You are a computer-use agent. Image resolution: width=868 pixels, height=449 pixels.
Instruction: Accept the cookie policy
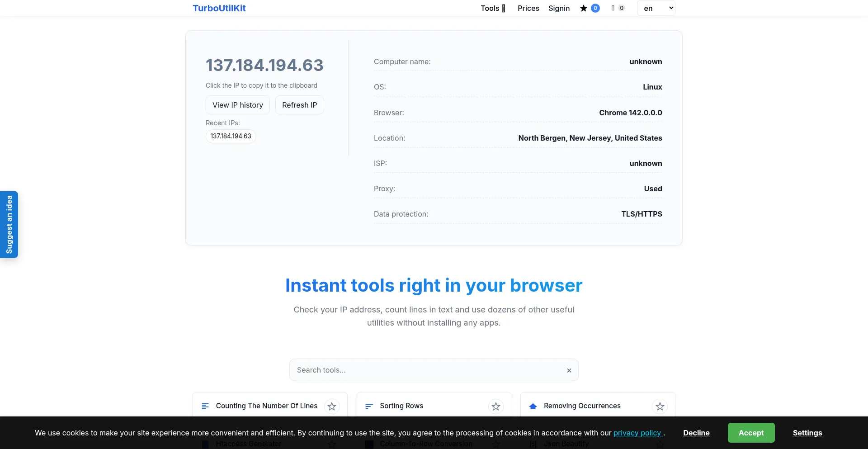751,432
